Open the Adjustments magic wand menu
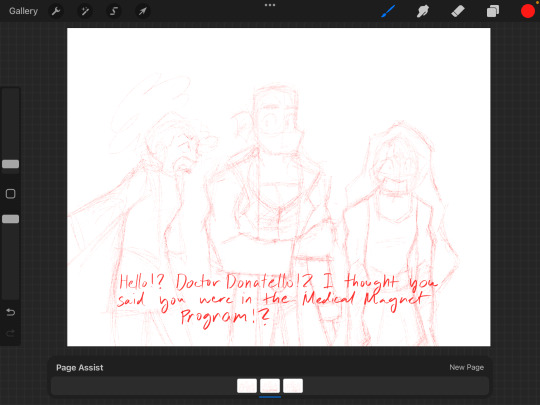Screen dimensions: 540x405 [85, 11]
